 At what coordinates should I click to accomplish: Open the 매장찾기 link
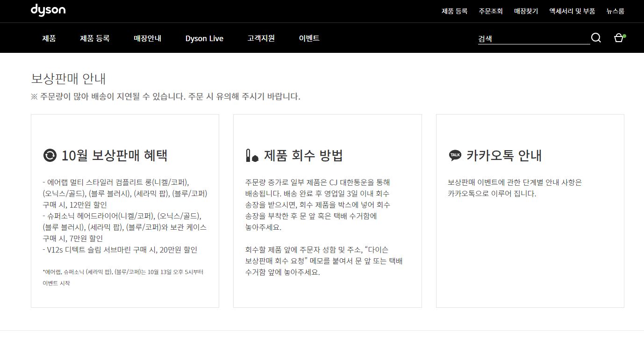pos(526,11)
